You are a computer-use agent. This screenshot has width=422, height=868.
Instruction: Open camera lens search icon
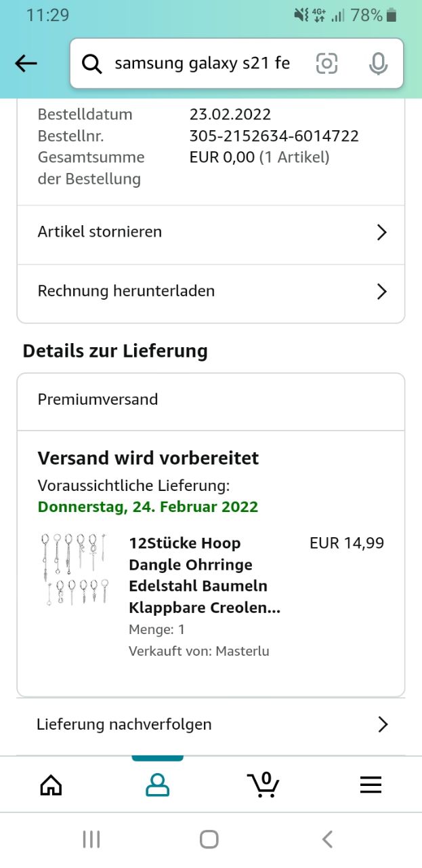(326, 64)
